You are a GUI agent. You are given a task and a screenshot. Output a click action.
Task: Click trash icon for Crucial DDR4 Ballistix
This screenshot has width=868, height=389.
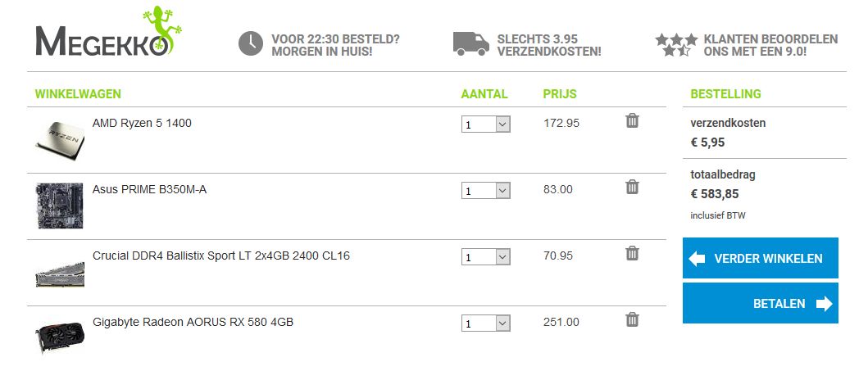632,254
